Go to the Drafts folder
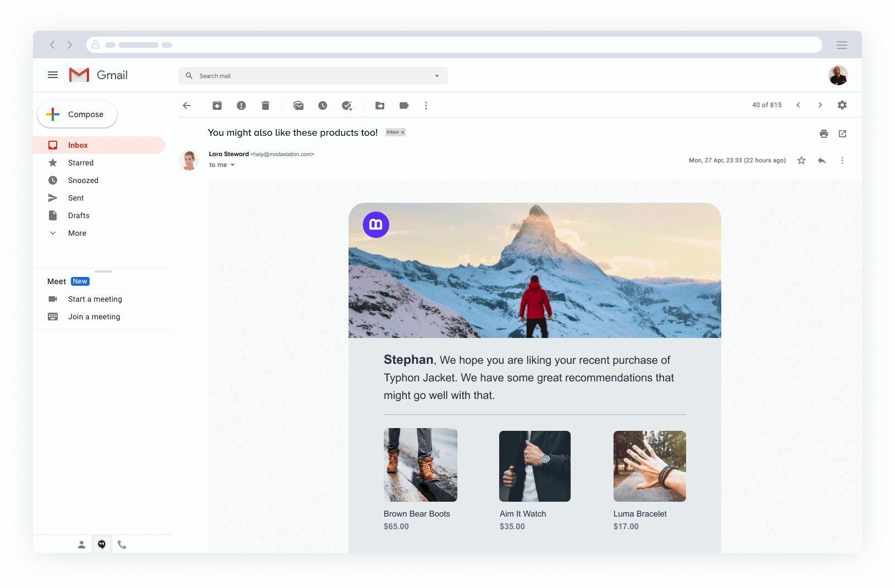The height and width of the screenshot is (588, 895). pos(79,215)
